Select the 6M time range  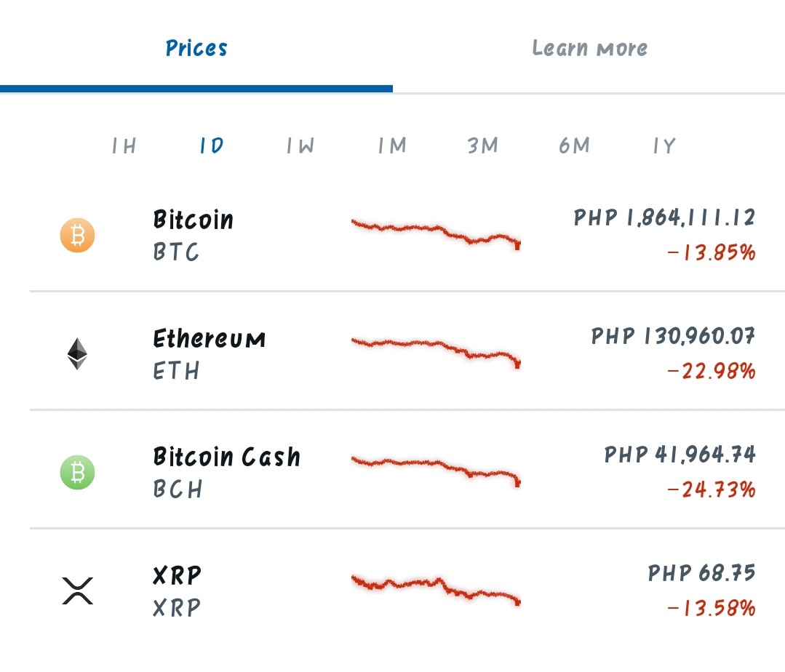pos(574,145)
